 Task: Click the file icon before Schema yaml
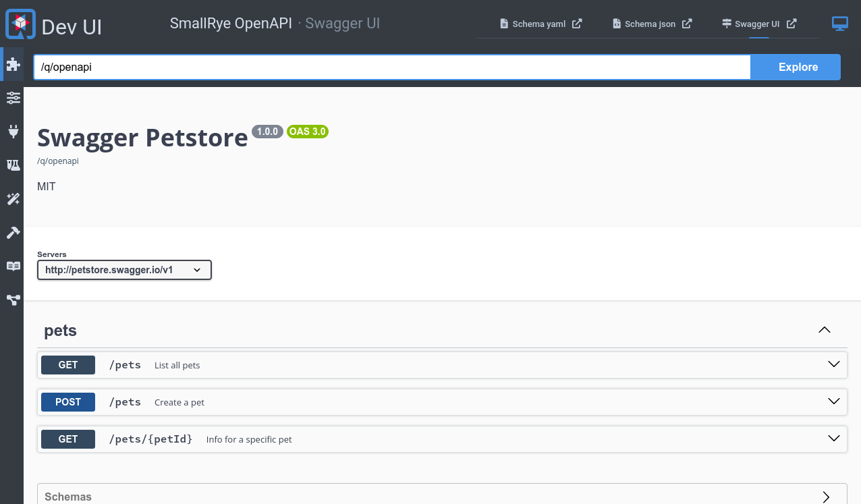(504, 24)
